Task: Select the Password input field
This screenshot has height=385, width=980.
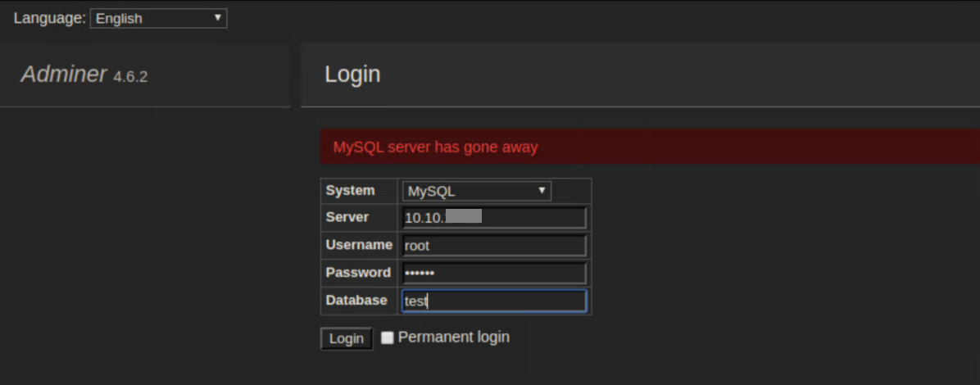Action: pos(494,273)
